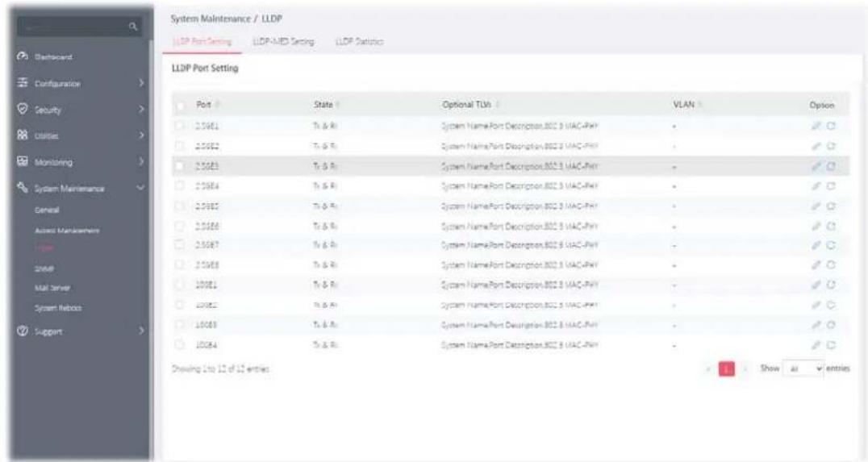Reset LLDP settings of port 10GE3

[x=831, y=325]
